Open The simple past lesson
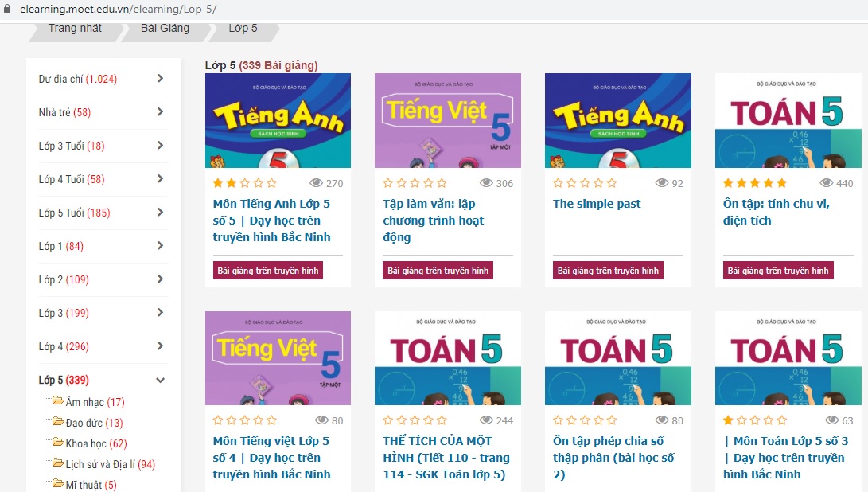Screen dimensions: 868x492 tap(597, 204)
